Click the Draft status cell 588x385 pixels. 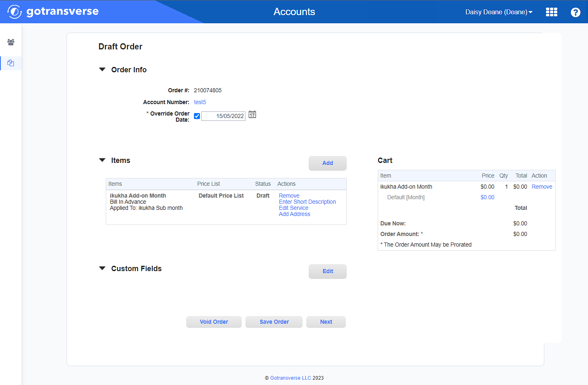[263, 196]
